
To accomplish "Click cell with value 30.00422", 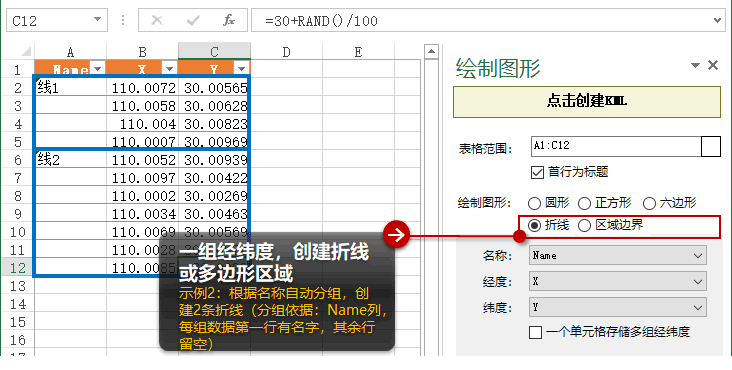I will point(214,178).
